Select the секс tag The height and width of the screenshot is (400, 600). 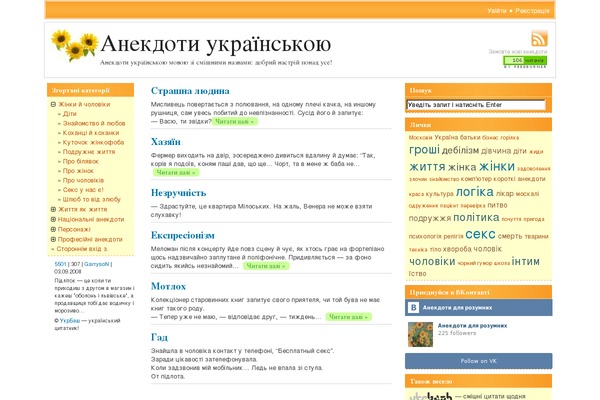(480, 234)
